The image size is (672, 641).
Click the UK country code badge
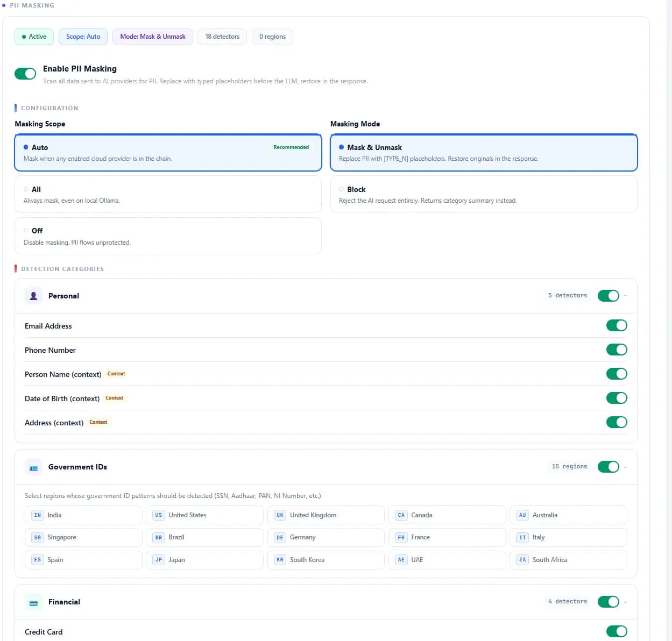(x=280, y=515)
